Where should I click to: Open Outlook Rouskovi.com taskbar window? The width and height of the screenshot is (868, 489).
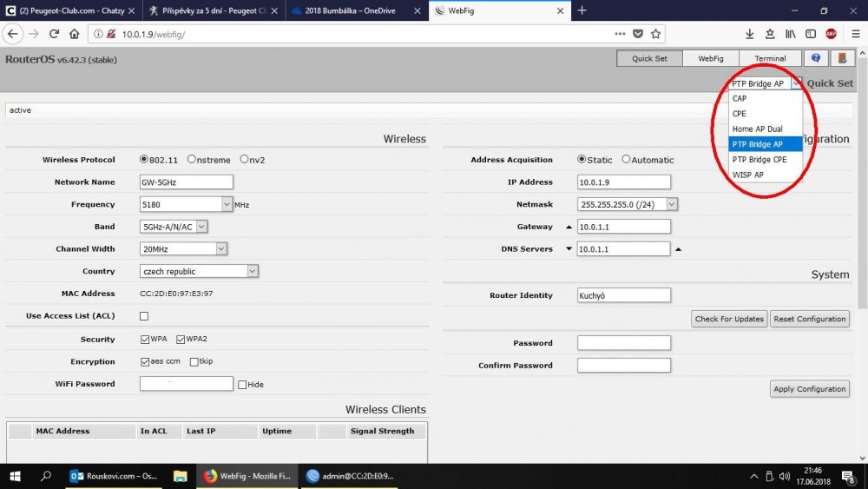(x=114, y=476)
